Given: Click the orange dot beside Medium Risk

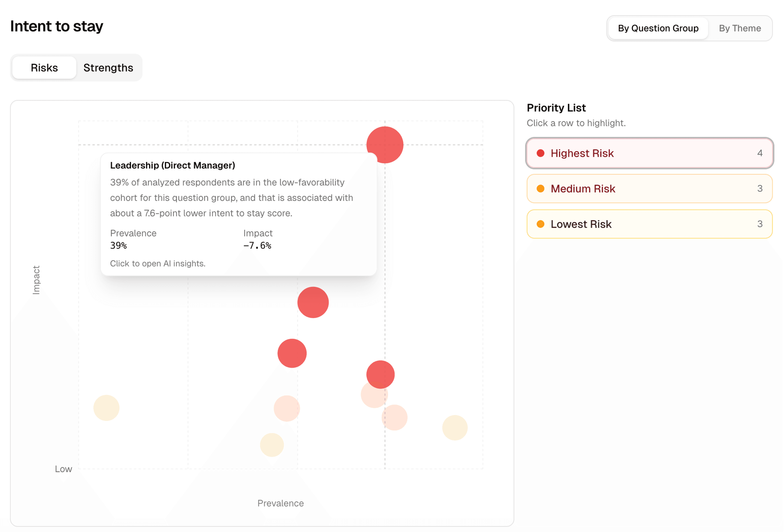Looking at the screenshot, I should pyautogui.click(x=540, y=189).
